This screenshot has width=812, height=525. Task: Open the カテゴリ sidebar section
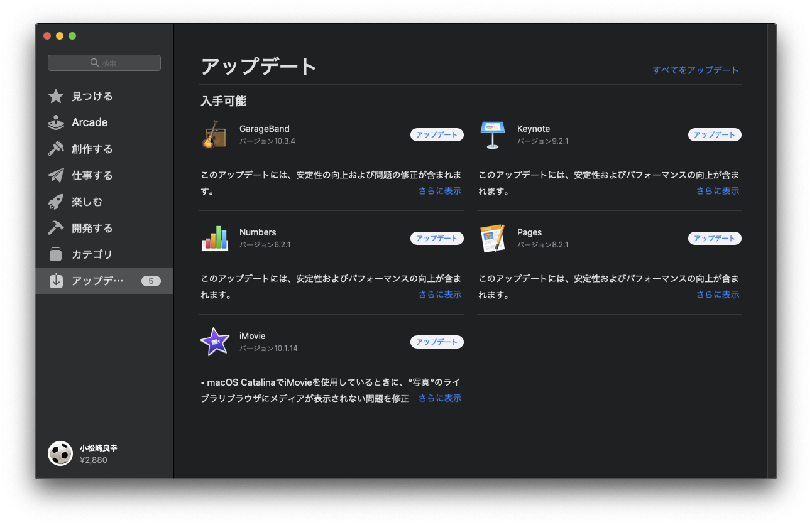104,254
